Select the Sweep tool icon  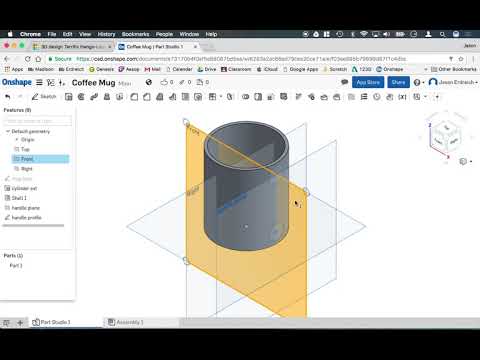(94, 97)
